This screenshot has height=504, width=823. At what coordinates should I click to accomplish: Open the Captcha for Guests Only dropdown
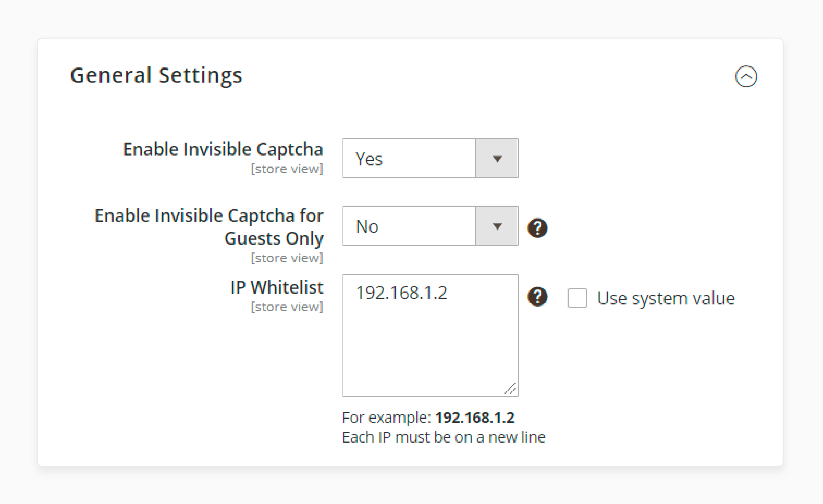coord(431,226)
